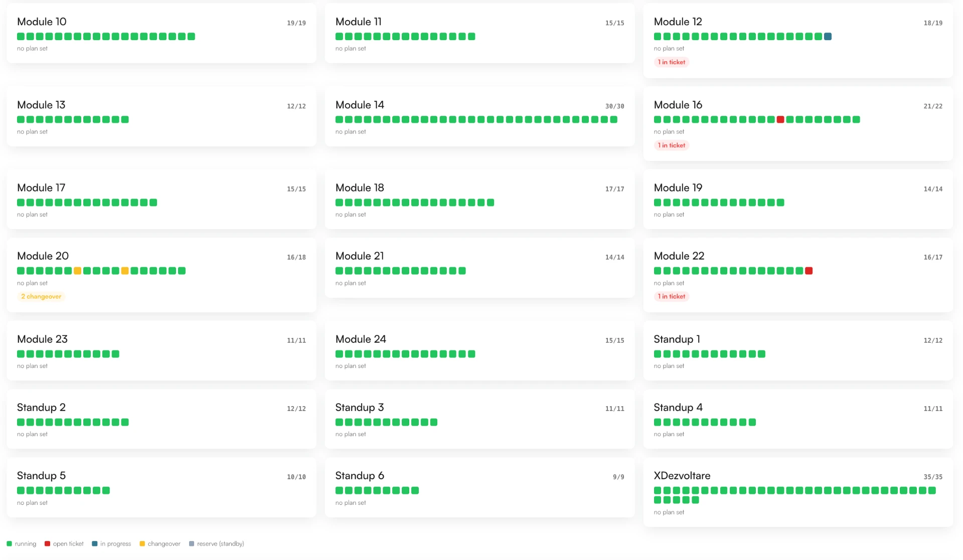Open the Module 18 title
This screenshot has width=963, height=560.
360,188
